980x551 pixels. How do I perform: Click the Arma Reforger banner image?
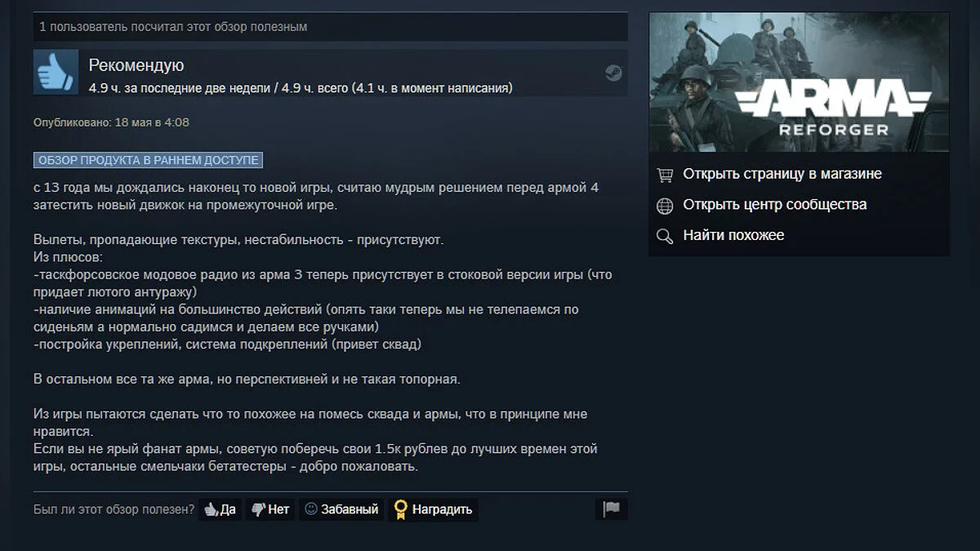coord(799,82)
